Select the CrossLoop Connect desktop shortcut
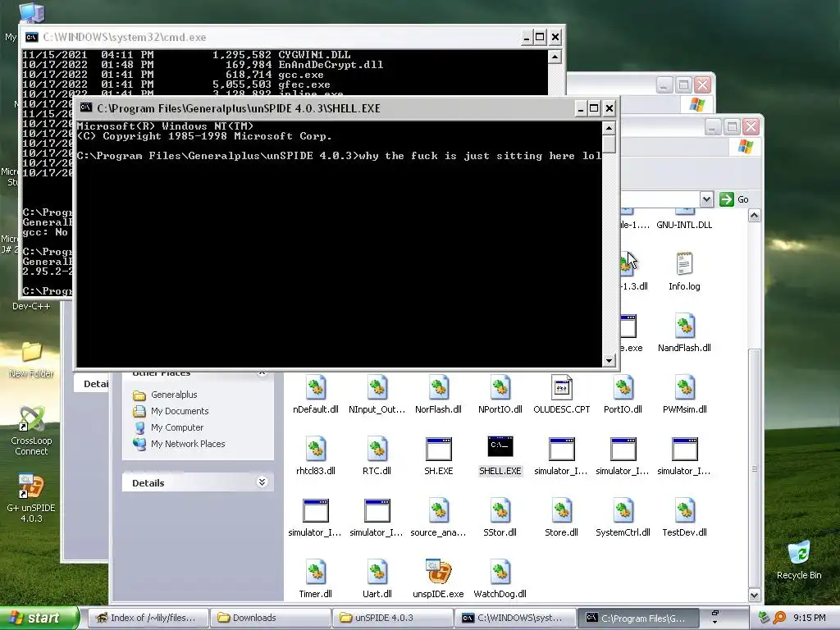Viewport: 840px width, 630px height. (31, 419)
